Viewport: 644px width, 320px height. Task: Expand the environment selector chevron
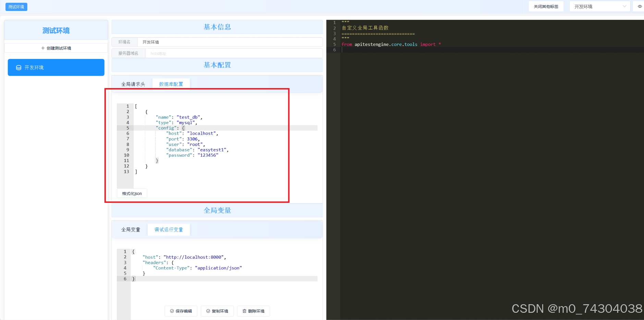click(x=624, y=6)
